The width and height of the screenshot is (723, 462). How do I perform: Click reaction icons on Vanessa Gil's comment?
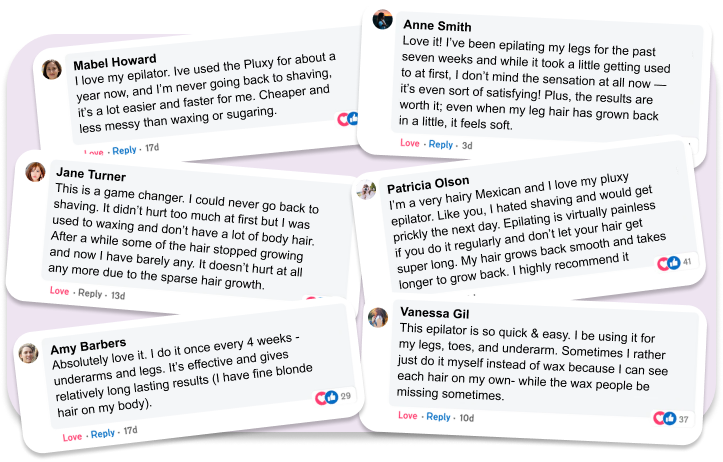pyautogui.click(x=664, y=418)
